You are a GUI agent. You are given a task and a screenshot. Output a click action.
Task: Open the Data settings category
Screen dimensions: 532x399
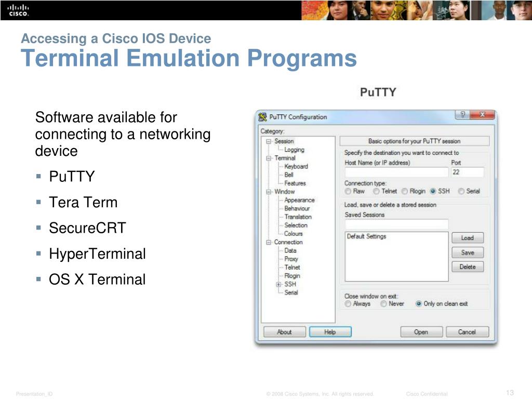click(290, 251)
